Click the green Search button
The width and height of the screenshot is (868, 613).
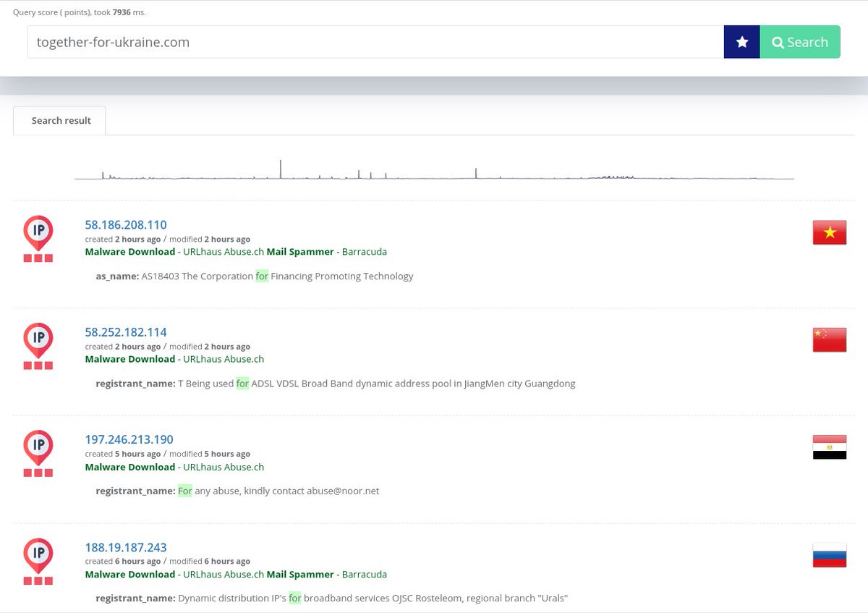pos(800,42)
